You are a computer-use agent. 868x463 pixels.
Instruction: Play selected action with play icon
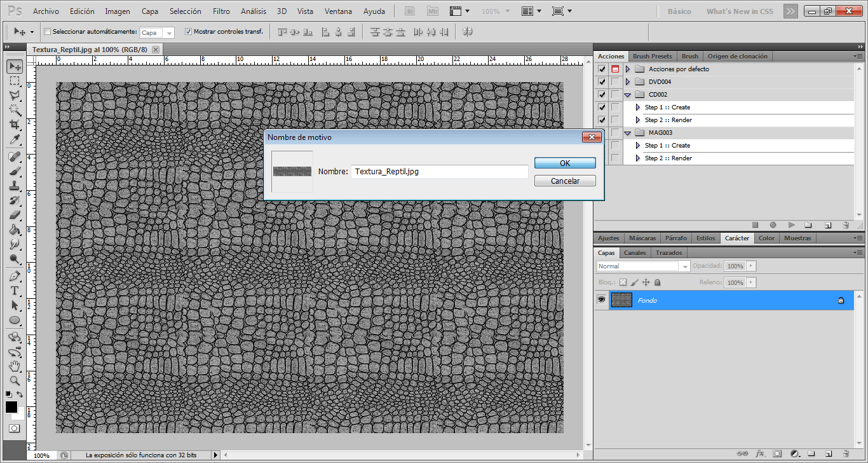(791, 225)
